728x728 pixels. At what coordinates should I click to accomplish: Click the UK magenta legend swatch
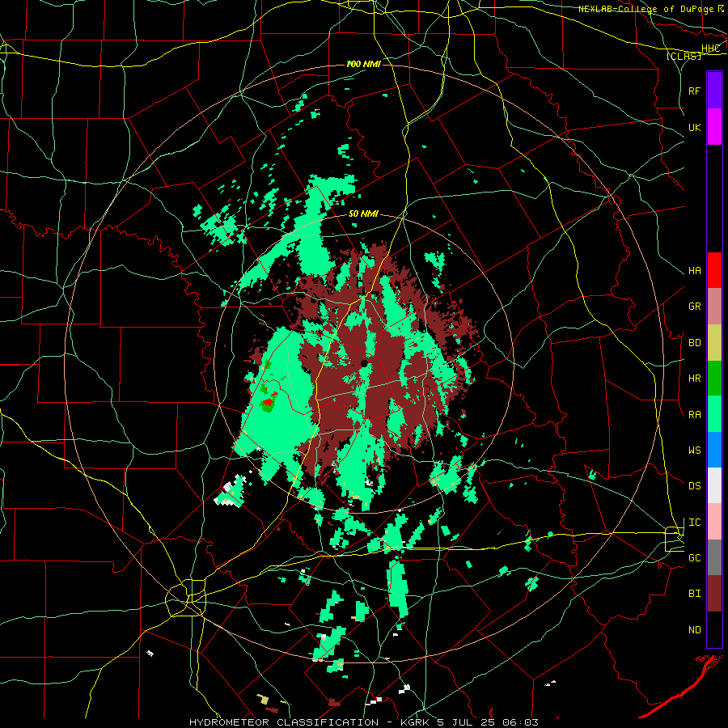click(714, 127)
